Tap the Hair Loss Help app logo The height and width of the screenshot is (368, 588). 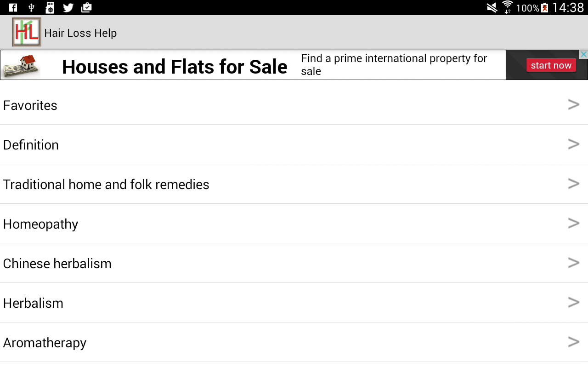tap(26, 32)
